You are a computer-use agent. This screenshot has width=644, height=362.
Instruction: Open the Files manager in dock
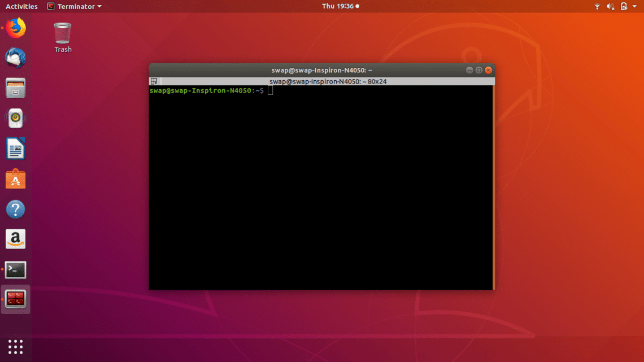tap(16, 88)
